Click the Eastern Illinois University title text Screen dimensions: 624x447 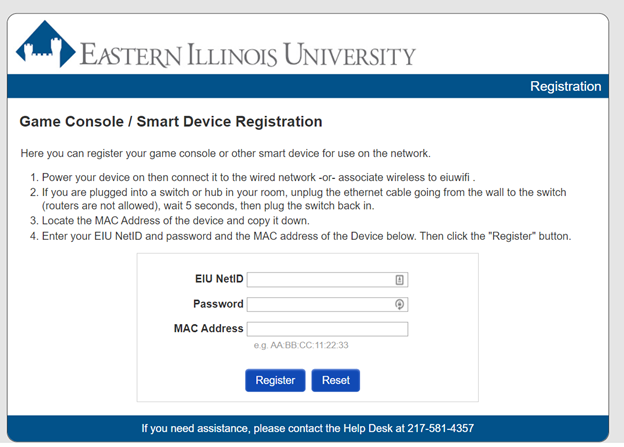tap(247, 53)
